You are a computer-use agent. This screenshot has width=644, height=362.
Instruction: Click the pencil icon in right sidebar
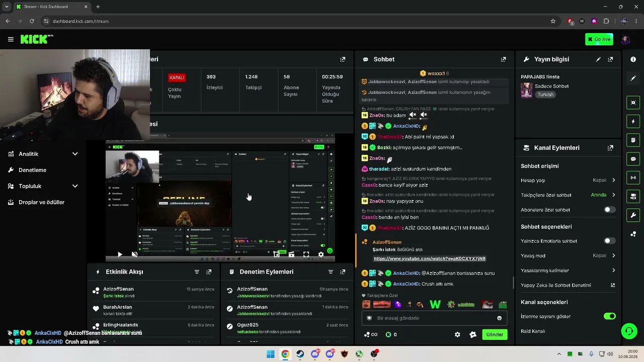click(633, 78)
